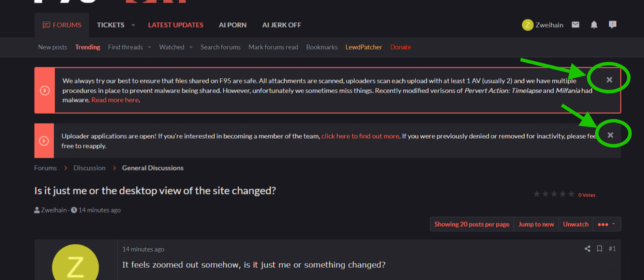Click the Zweihain avatar in header
This screenshot has width=644, height=280.
point(527,25)
